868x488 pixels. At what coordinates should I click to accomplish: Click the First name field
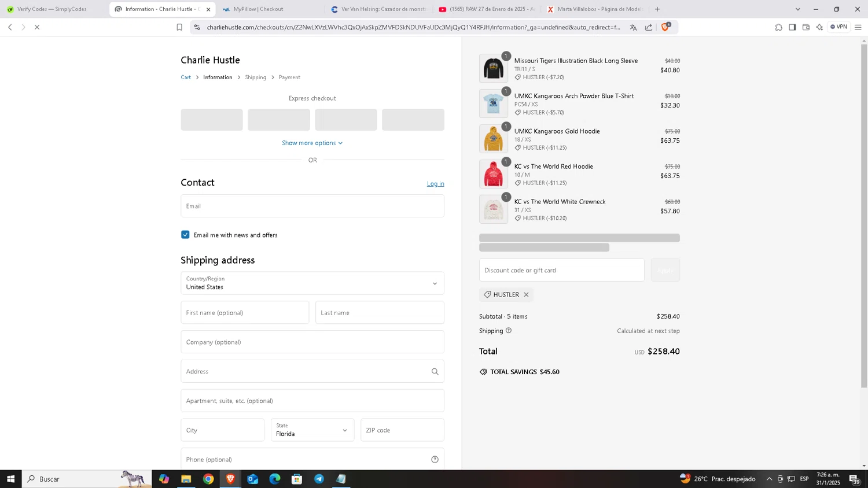click(245, 312)
